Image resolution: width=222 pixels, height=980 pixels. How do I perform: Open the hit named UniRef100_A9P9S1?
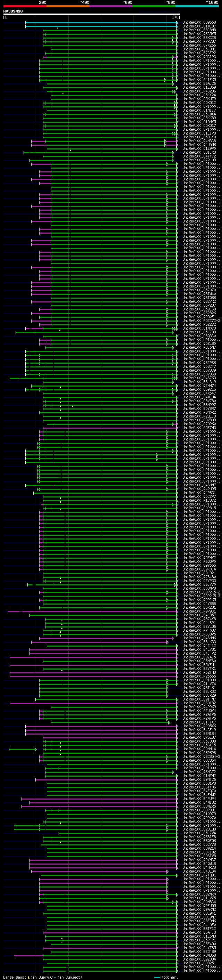[x=199, y=611]
